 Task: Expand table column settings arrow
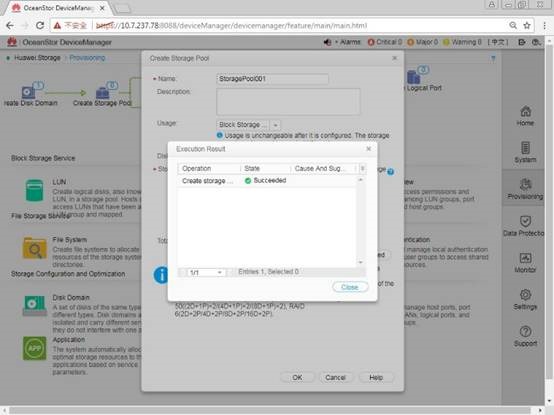pyautogui.click(x=362, y=168)
